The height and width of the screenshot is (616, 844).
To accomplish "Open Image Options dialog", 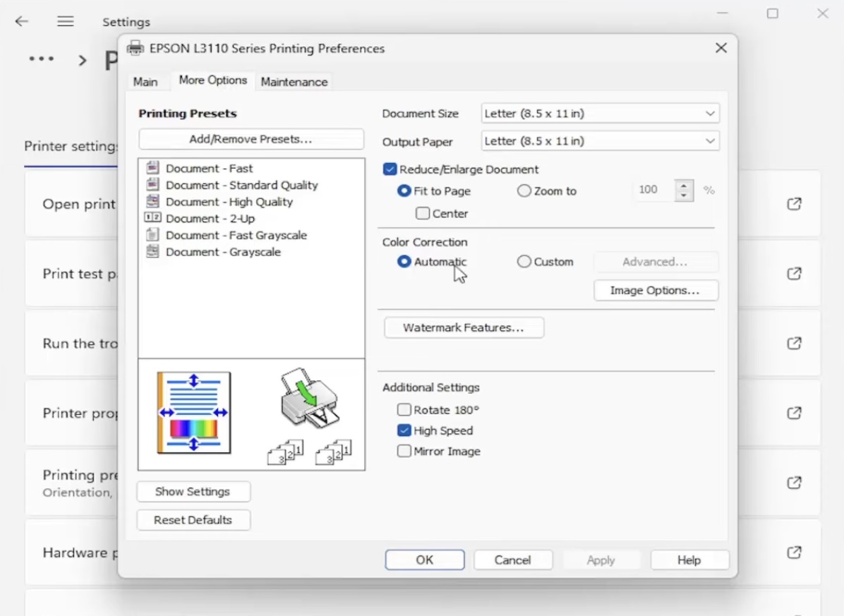I will tap(656, 291).
